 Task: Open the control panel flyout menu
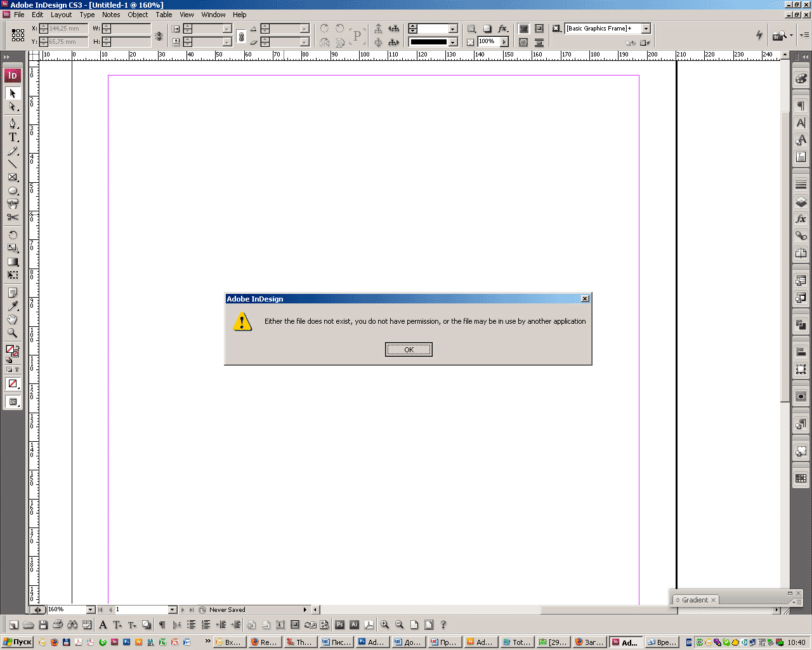pyautogui.click(x=804, y=35)
